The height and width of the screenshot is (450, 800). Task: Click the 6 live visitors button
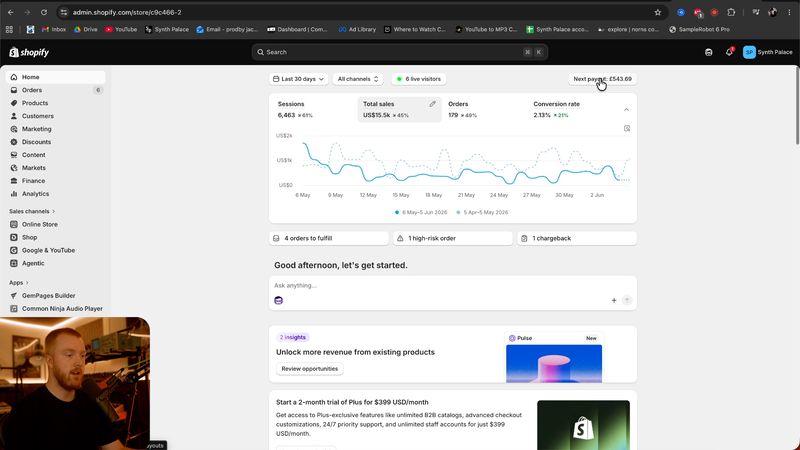coord(419,79)
